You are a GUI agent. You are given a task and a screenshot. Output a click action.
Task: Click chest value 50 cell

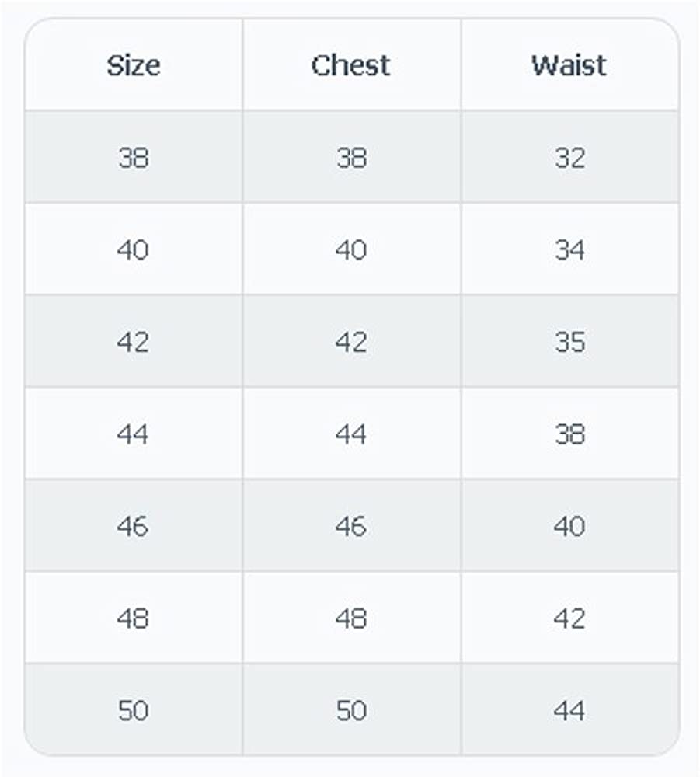[351, 710]
